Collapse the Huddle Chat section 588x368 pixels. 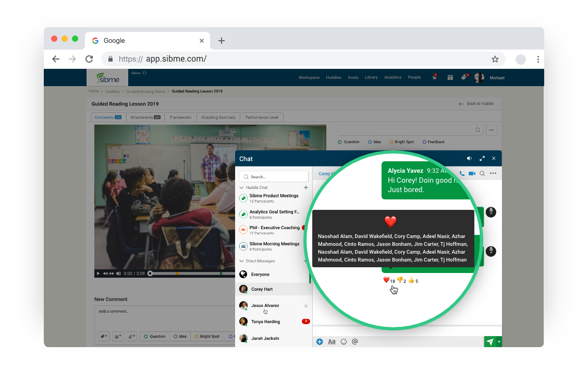tap(241, 187)
